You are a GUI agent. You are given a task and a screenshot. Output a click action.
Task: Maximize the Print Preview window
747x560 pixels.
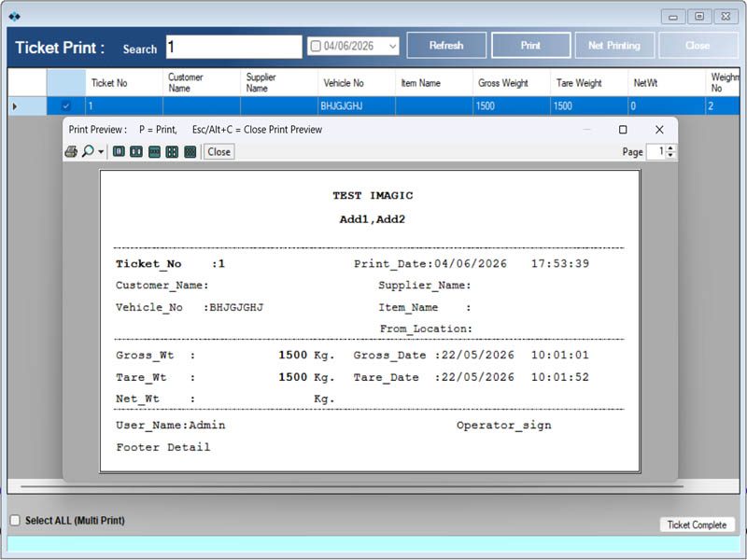pyautogui.click(x=623, y=130)
